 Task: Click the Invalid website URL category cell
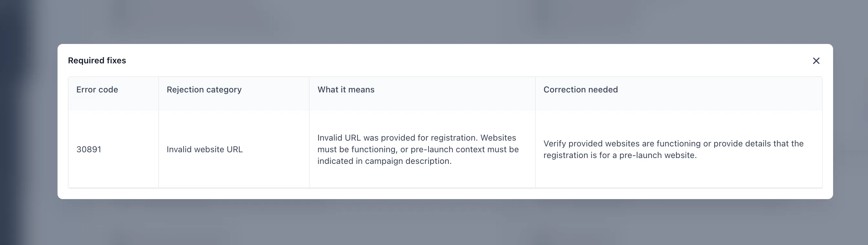(205, 149)
